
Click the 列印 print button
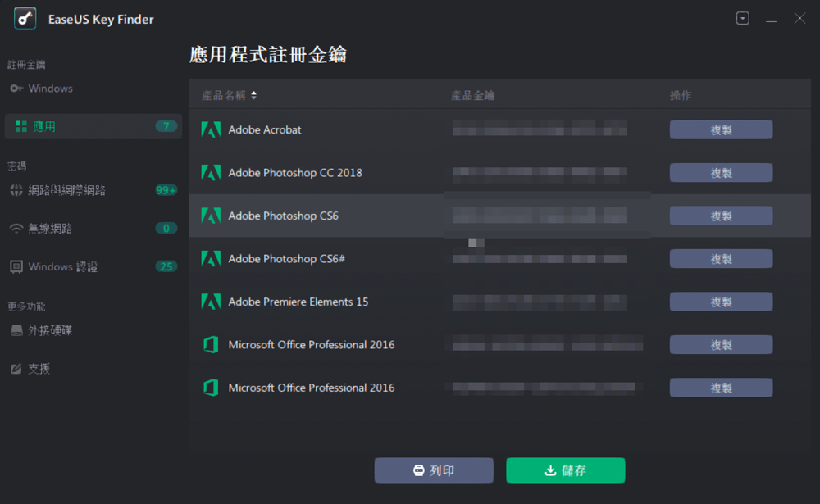pyautogui.click(x=434, y=470)
